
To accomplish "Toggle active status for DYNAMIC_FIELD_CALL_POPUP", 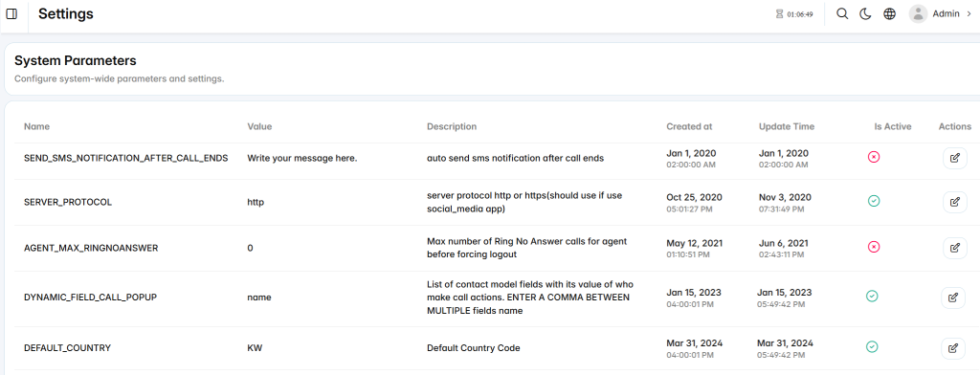I will (872, 297).
